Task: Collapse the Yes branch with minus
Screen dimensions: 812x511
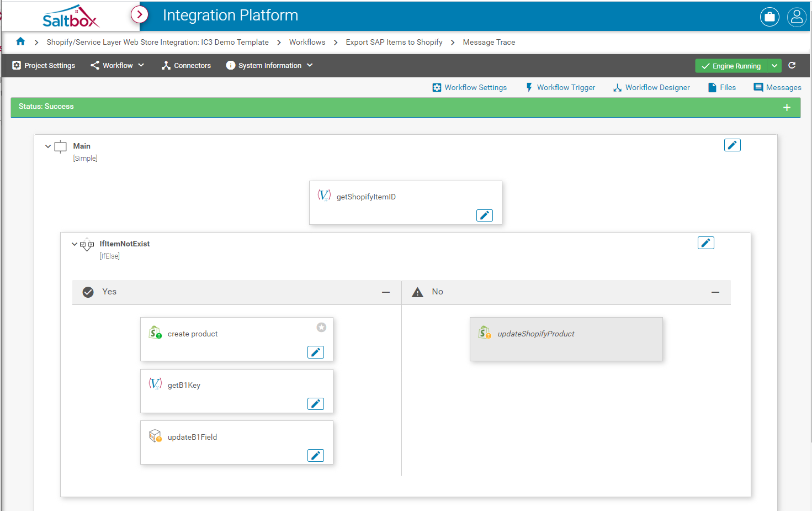Action: 386,292
